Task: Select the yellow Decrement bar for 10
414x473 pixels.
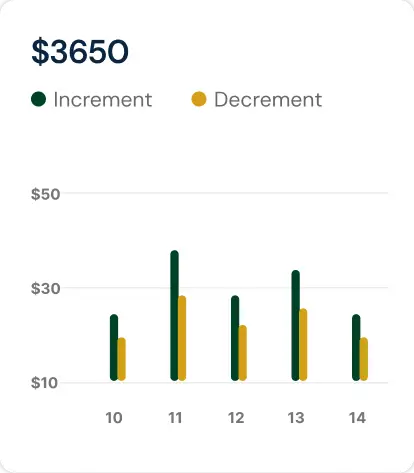Action: [122, 359]
